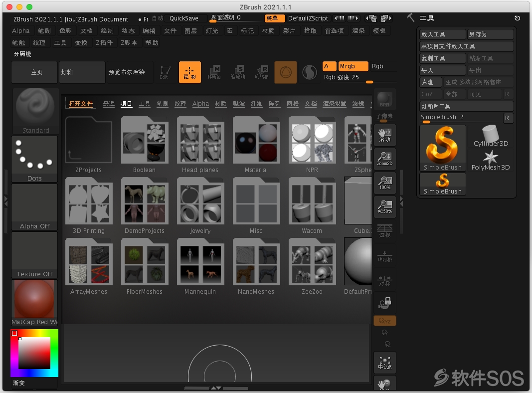Expand the 灯箱▶工具 section
This screenshot has width=532, height=393.
pos(467,106)
